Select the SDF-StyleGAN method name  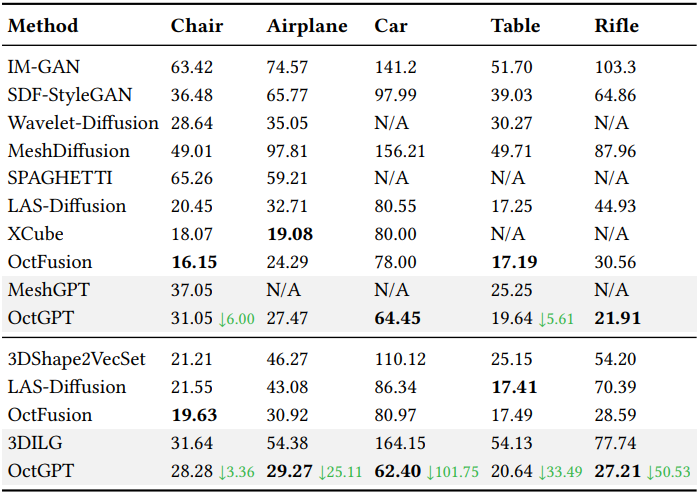[x=70, y=96]
